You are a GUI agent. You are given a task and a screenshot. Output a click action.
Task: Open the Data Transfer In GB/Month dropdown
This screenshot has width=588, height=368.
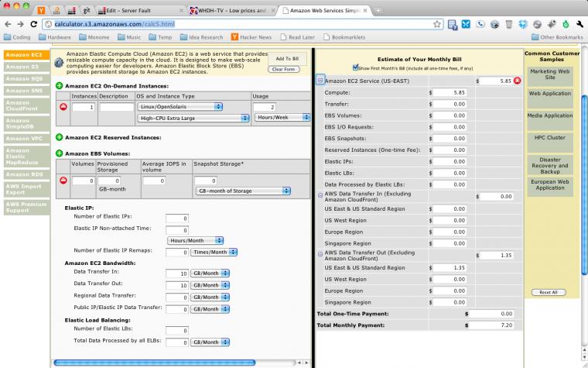(x=210, y=273)
